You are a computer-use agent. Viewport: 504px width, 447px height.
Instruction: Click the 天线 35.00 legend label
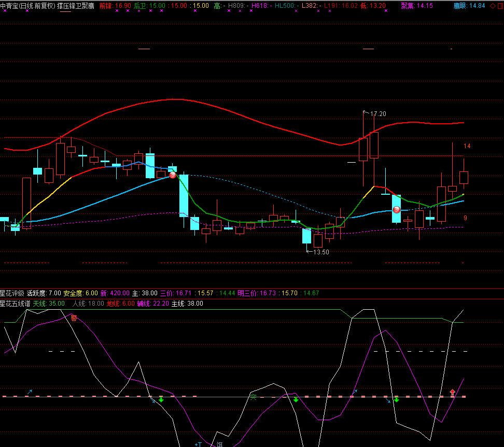tap(49, 304)
